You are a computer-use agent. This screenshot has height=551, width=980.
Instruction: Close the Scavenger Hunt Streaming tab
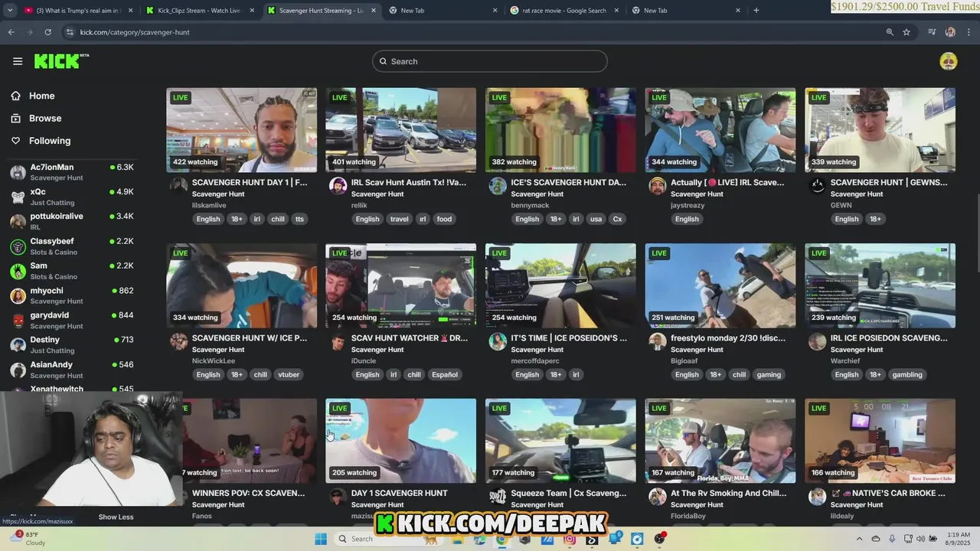pos(374,10)
